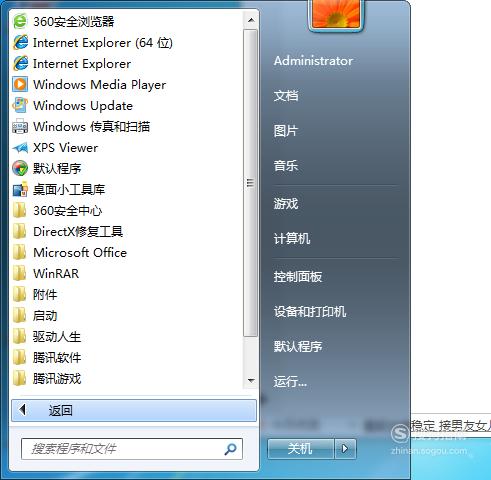The image size is (491, 480).
Task: Click the DirectX修复工具 folder icon
Action: pos(20,231)
